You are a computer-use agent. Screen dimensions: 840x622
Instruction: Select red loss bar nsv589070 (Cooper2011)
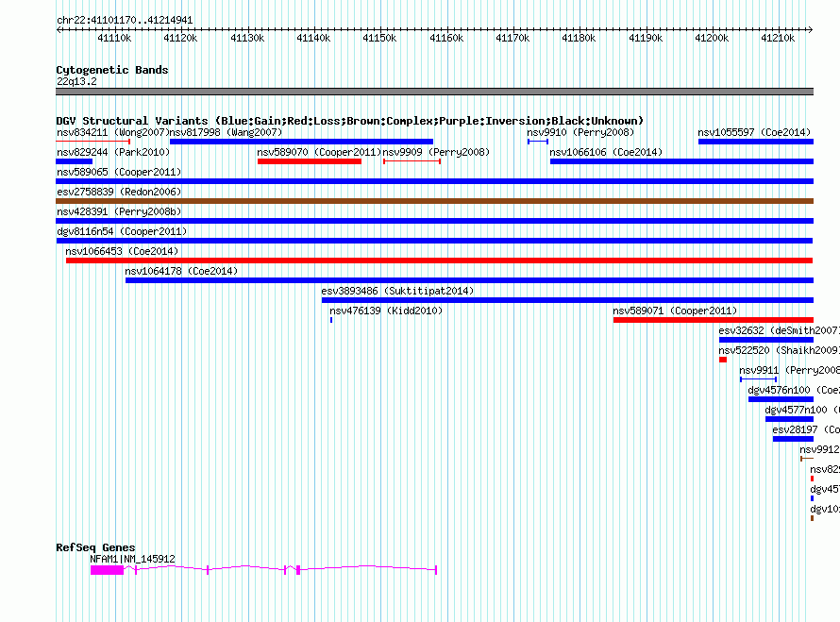(310, 161)
